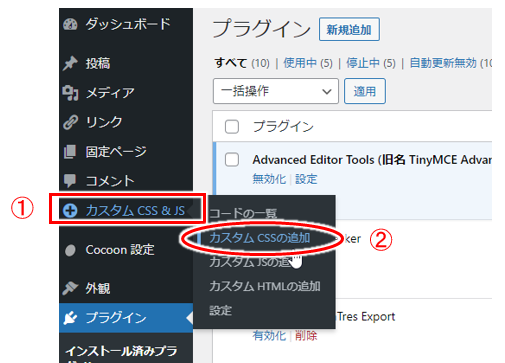Filter plugins by すべて

[231, 63]
